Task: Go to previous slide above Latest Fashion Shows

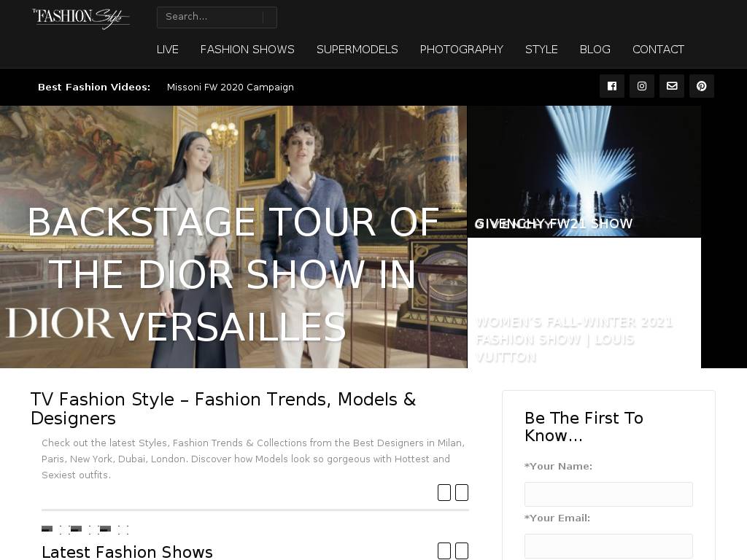Action: 444,492
